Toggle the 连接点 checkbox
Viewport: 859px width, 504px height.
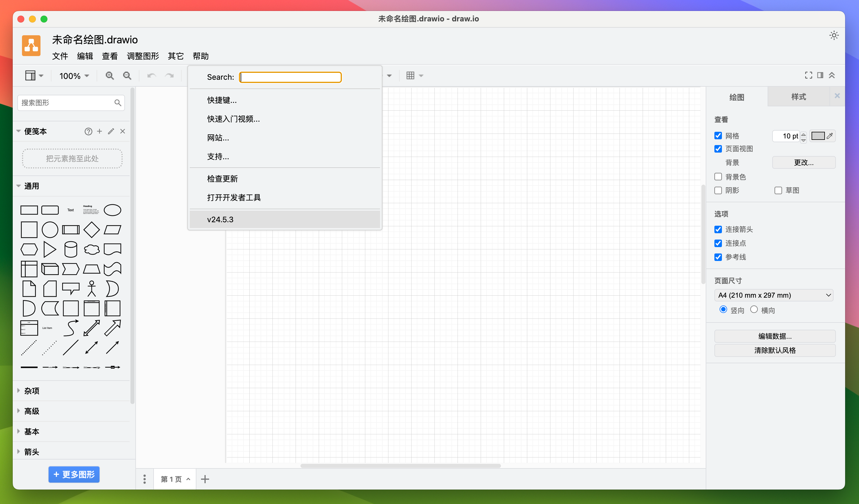click(718, 243)
